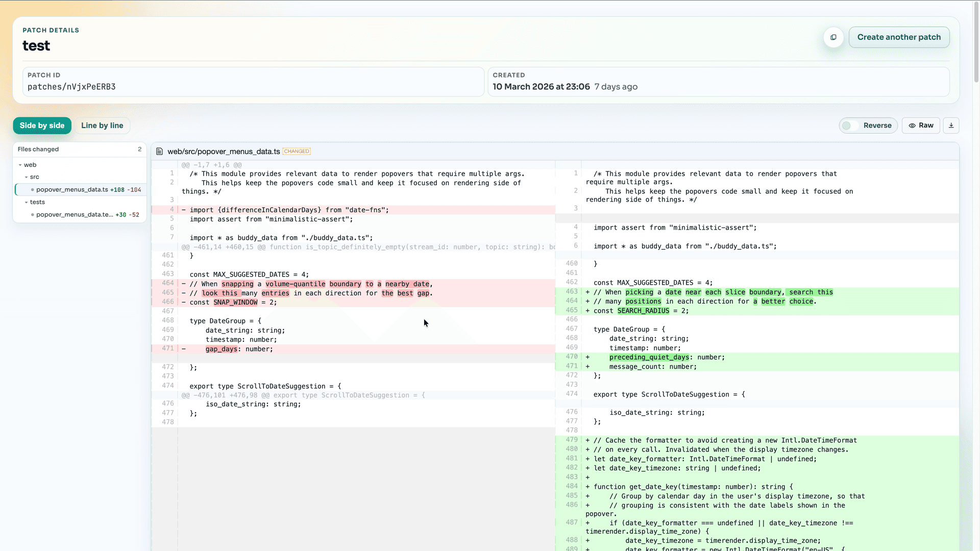Select the popover_menus_data test file
This screenshot has height=551, width=980.
75,214
